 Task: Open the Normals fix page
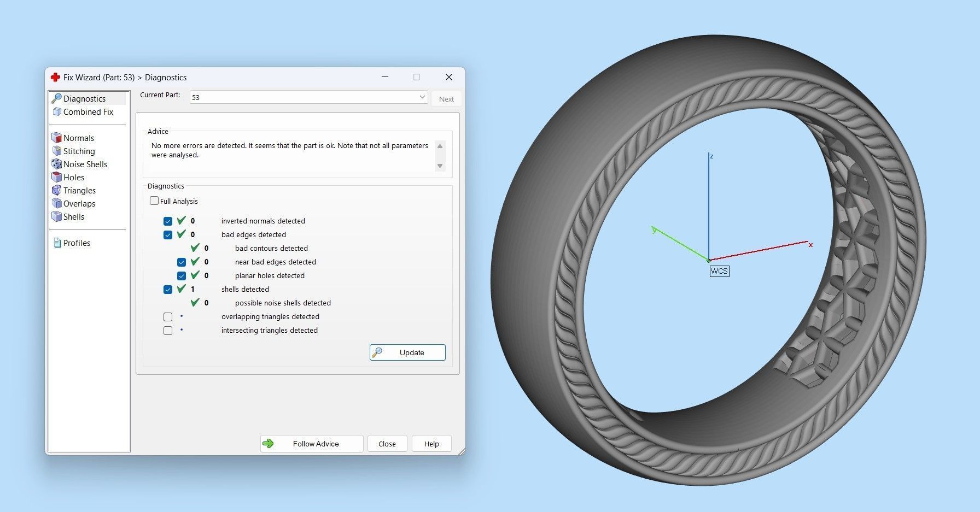(x=79, y=138)
